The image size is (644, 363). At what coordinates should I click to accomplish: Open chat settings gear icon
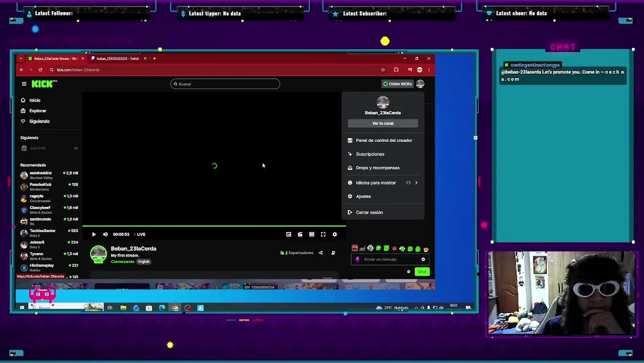(409, 272)
